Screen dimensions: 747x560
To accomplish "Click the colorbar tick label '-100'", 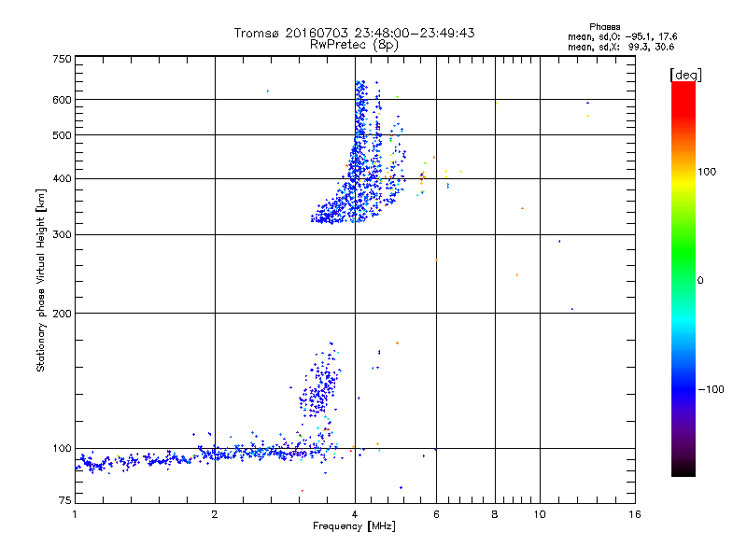I will pyautogui.click(x=711, y=389).
